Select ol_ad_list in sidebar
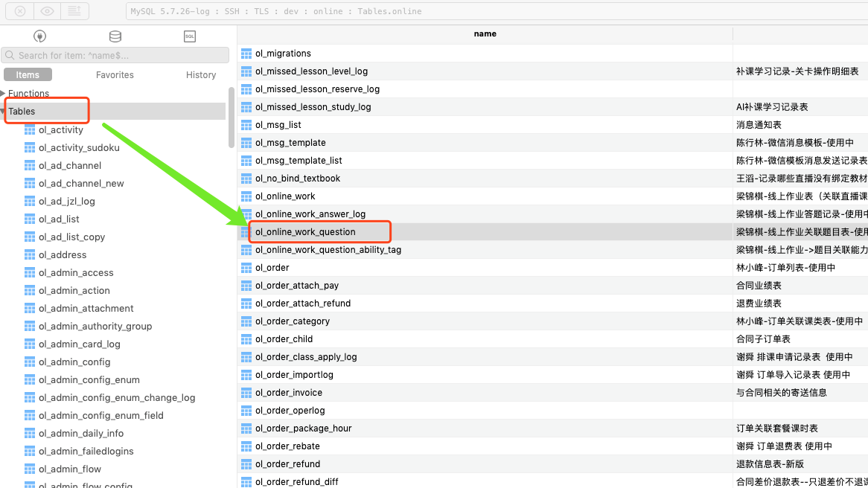Viewport: 868px width, 488px height. coord(60,219)
